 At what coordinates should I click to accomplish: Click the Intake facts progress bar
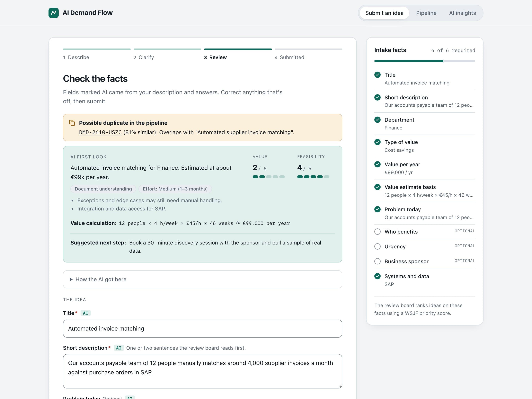point(424,61)
